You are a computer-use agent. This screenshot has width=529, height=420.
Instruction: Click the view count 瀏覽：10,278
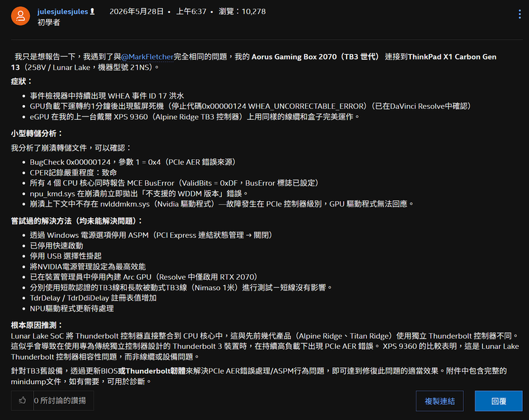tap(242, 12)
